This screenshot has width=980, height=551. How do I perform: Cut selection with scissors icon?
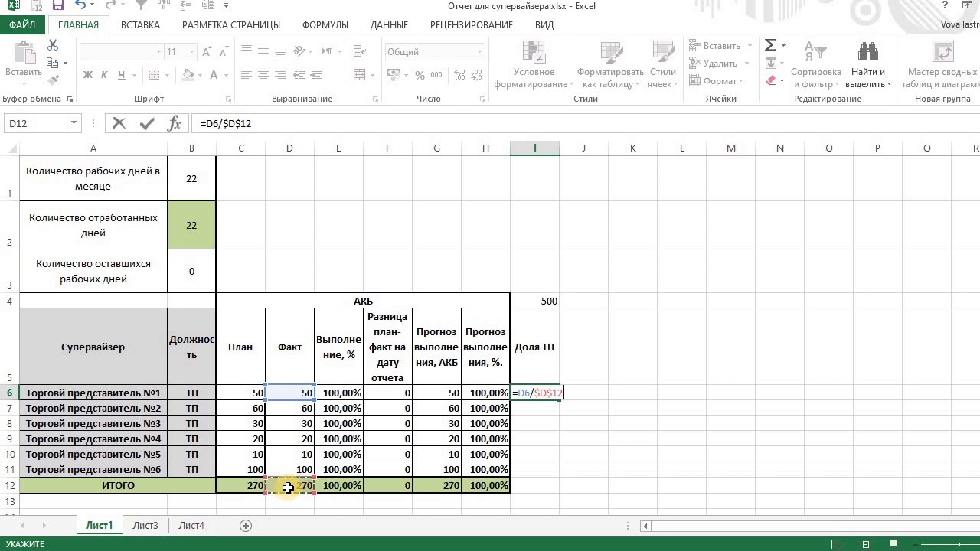pyautogui.click(x=54, y=46)
